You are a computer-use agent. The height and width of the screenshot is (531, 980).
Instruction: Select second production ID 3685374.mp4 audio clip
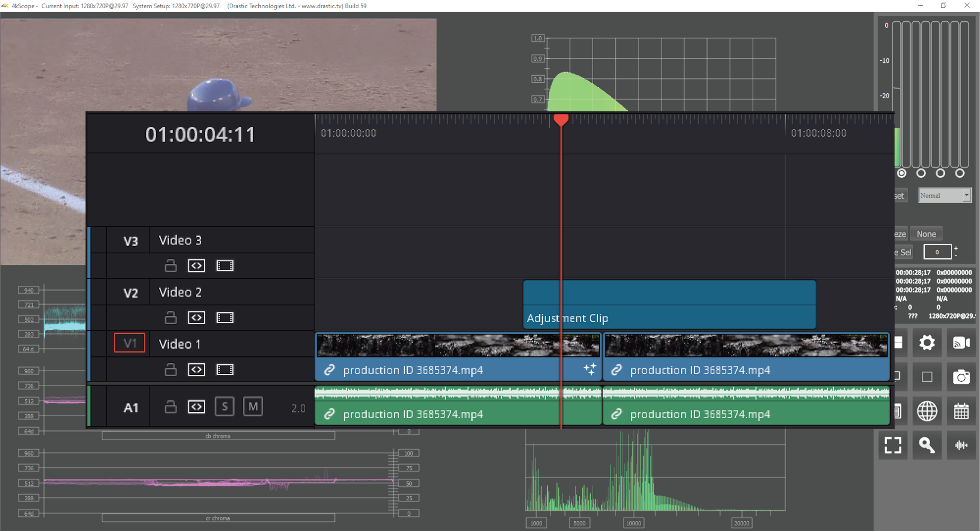(x=746, y=406)
